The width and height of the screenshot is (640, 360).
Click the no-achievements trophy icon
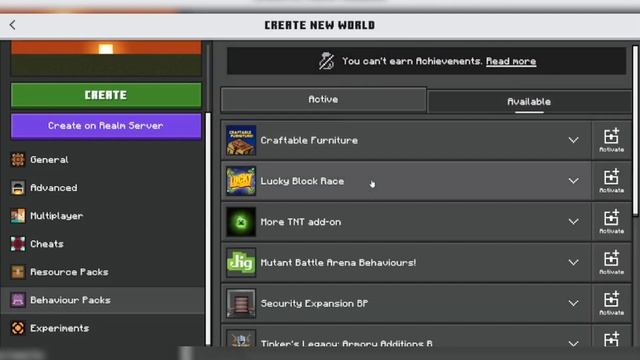coord(326,61)
